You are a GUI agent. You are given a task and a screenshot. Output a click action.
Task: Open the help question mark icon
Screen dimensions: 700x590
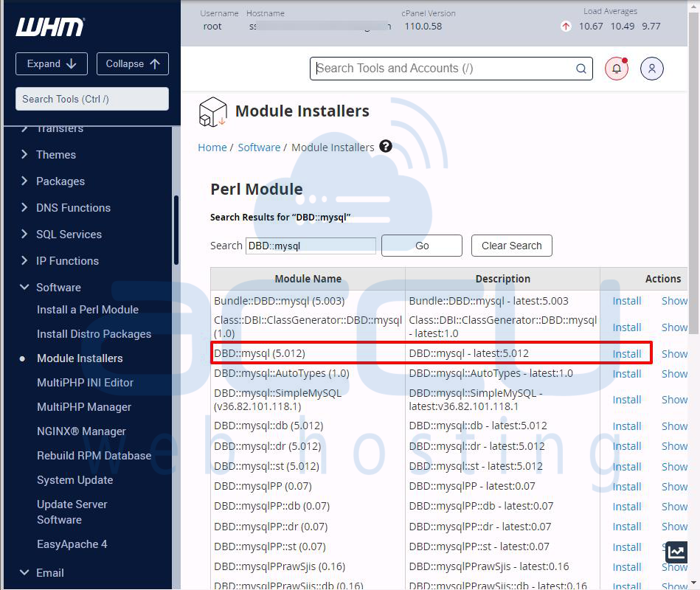click(386, 146)
